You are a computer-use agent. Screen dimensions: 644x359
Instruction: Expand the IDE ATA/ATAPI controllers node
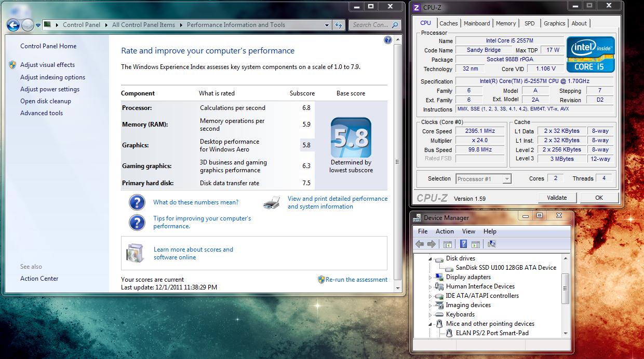431,296
